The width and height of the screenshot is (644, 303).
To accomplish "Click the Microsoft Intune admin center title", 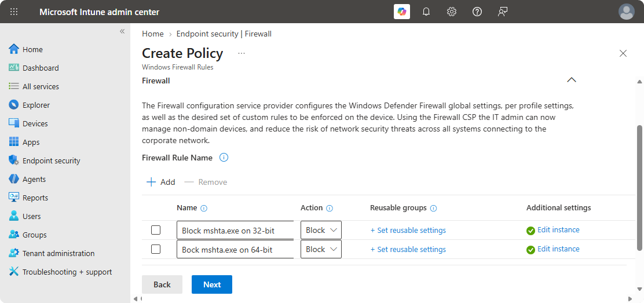I will (x=100, y=12).
